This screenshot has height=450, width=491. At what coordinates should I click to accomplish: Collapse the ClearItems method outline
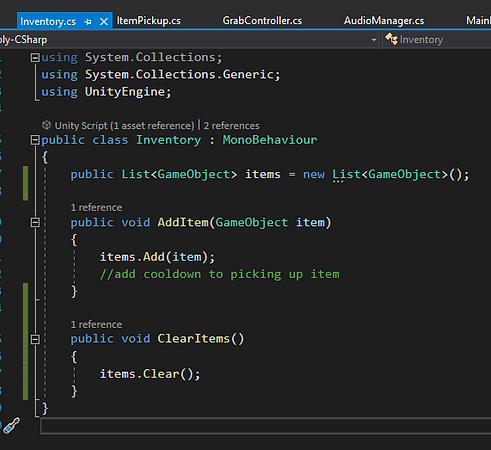[x=35, y=339]
